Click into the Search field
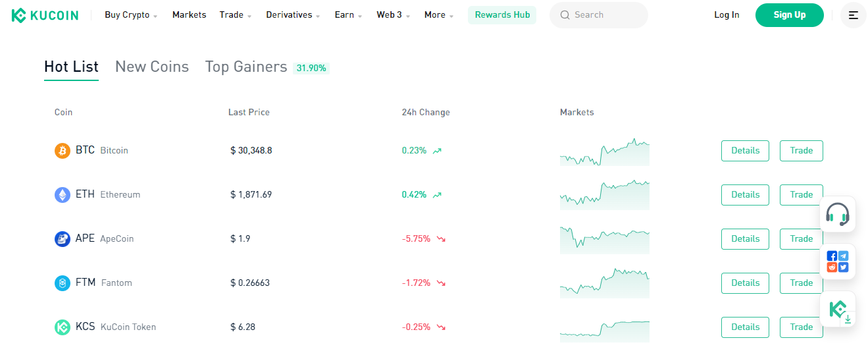This screenshot has height=359, width=868. [x=599, y=15]
